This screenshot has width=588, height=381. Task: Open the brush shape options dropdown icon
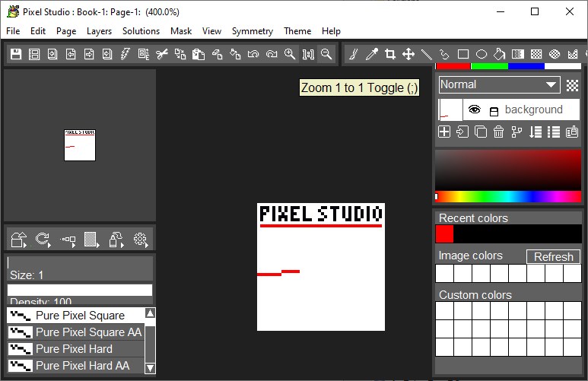point(19,240)
